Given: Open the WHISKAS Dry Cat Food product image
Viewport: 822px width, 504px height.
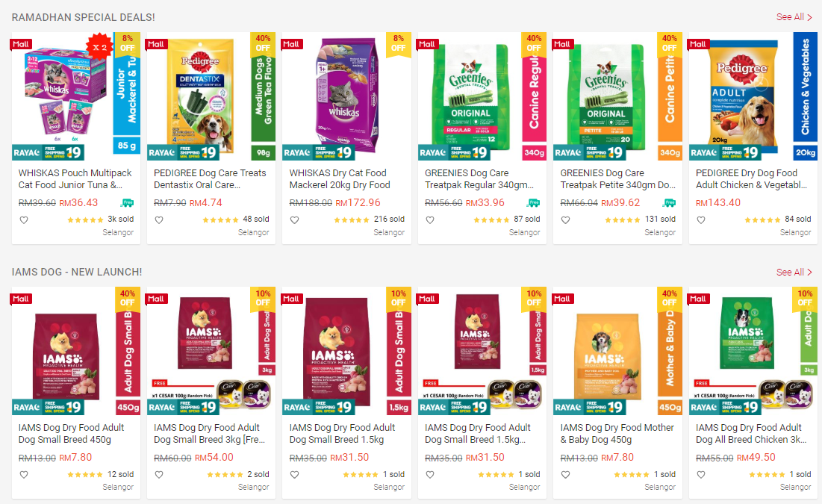Looking at the screenshot, I should coord(346,96).
